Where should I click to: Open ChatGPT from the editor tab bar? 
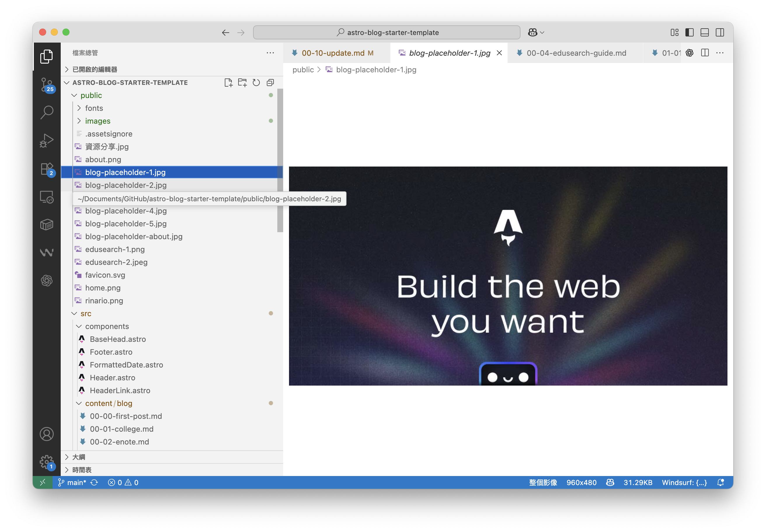pos(690,53)
